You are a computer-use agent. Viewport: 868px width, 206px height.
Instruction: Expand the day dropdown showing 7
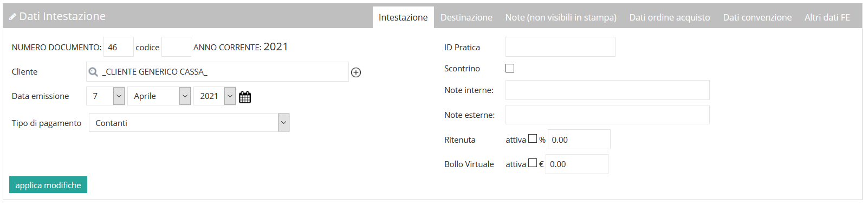(106, 96)
